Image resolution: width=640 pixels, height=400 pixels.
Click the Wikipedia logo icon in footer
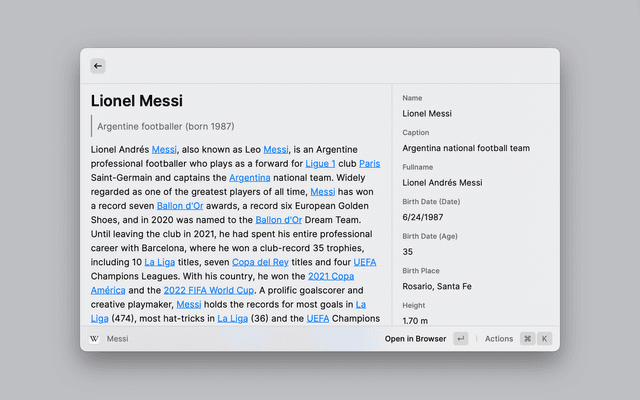click(x=95, y=339)
